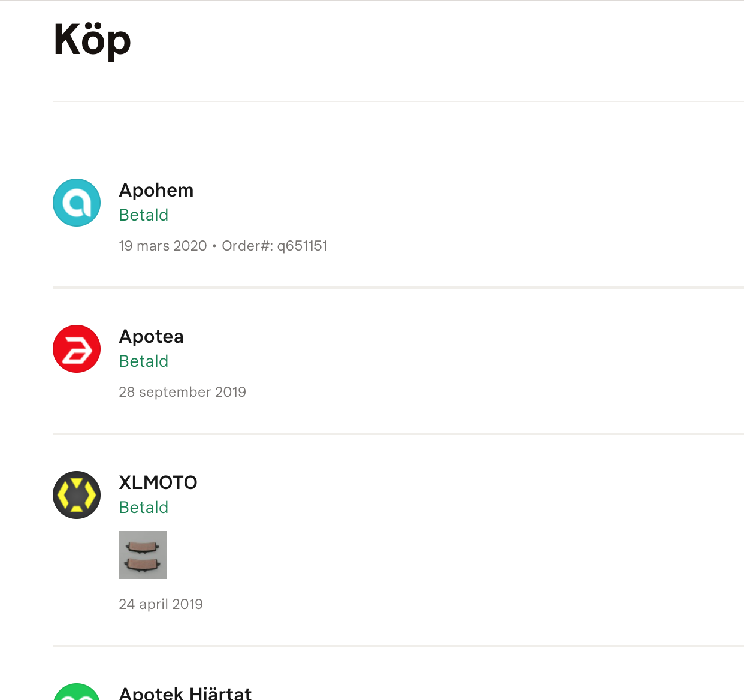
Task: Click the green Apotek Hjärtat logo icon
Action: tap(77, 692)
